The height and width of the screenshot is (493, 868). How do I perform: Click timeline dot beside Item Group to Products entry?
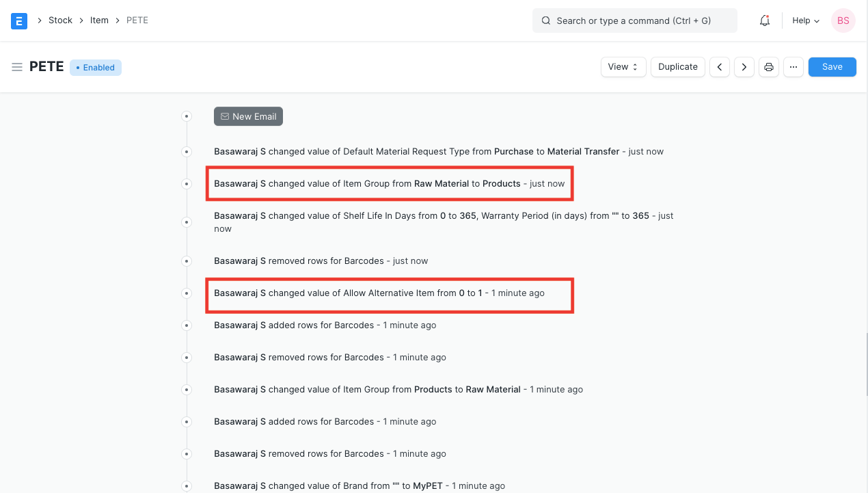point(187,184)
